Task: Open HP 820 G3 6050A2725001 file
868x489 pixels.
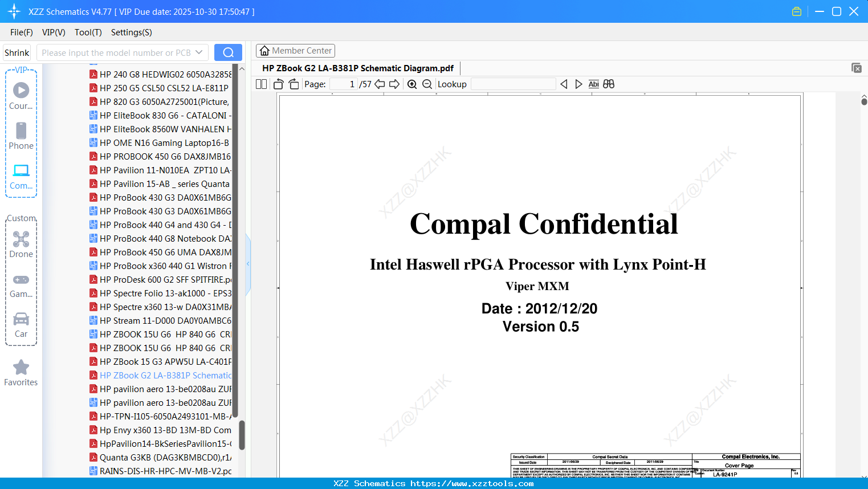Action: [161, 101]
